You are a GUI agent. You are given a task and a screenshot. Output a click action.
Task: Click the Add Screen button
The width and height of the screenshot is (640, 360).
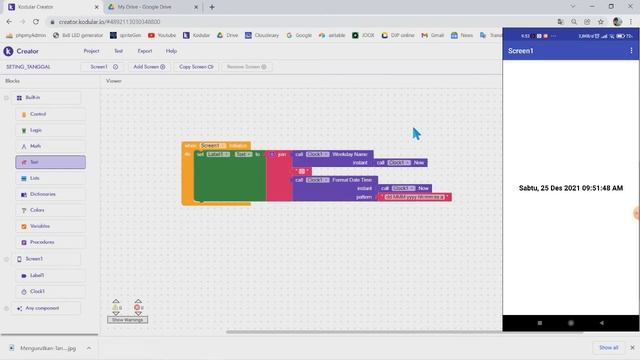[149, 67]
